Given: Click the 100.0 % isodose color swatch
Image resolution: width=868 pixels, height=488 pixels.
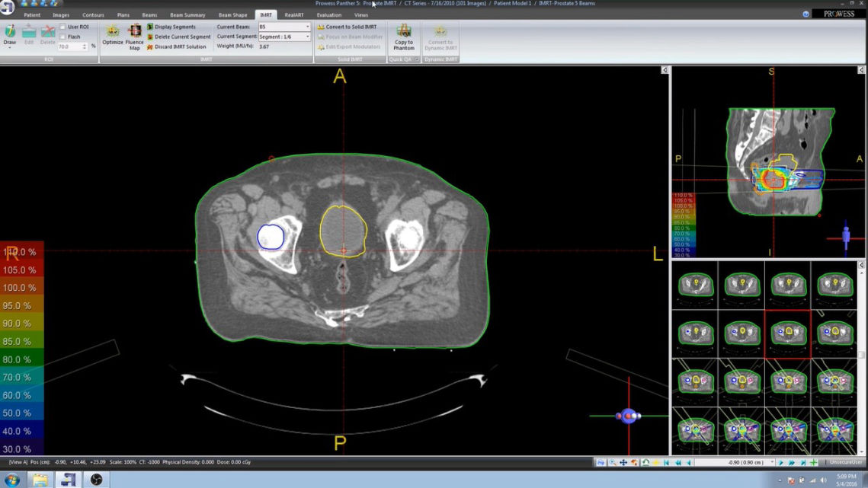Looking at the screenshot, I should [21, 288].
